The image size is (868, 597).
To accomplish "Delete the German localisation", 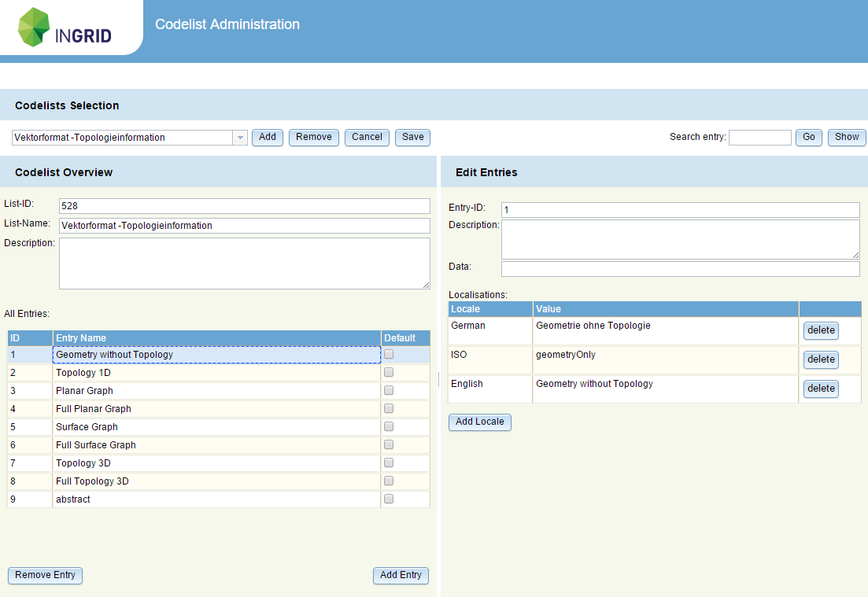I will click(821, 330).
